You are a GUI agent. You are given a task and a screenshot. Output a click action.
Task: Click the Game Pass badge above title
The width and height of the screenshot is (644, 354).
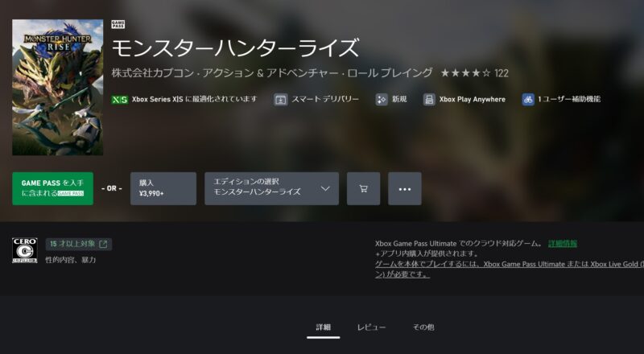pyautogui.click(x=118, y=25)
